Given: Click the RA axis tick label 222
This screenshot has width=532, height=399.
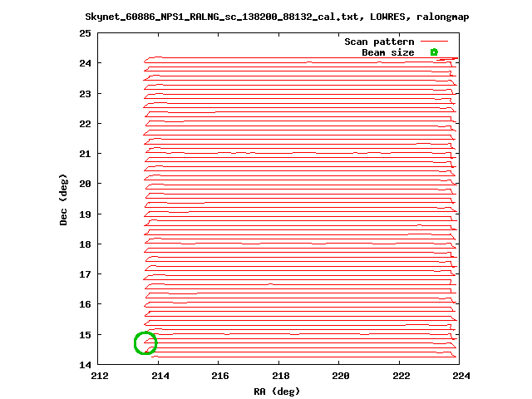Looking at the screenshot, I should pyautogui.click(x=401, y=376).
